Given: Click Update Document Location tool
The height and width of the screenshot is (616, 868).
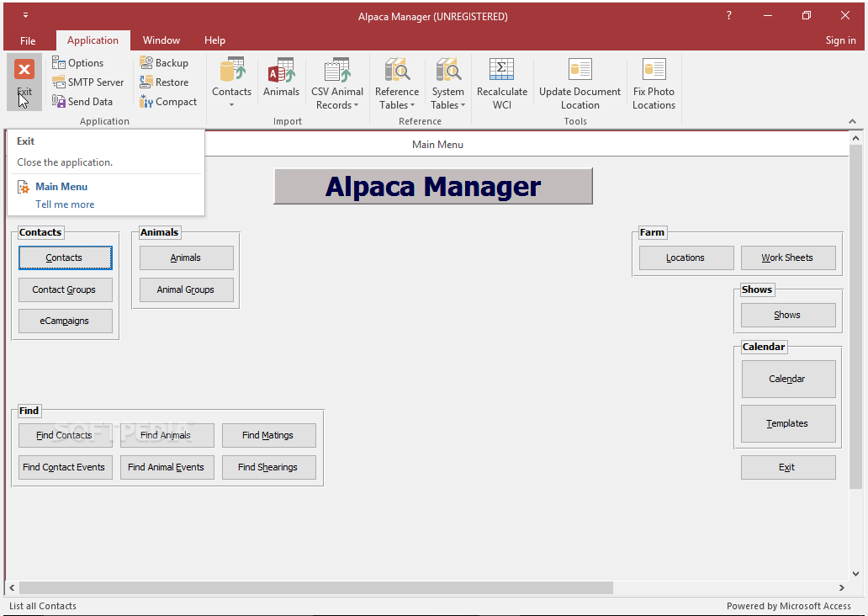Looking at the screenshot, I should coord(580,83).
